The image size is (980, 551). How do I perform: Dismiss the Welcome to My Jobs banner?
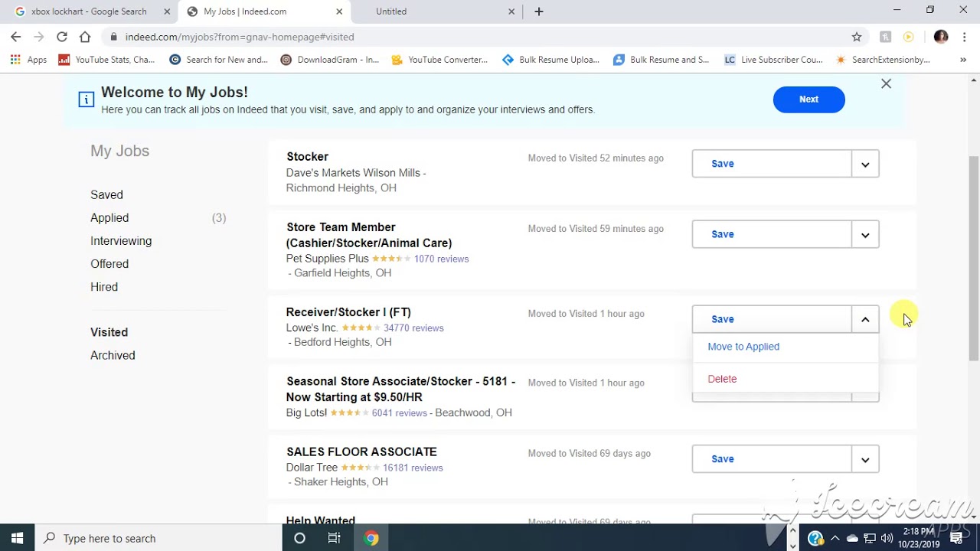coord(886,84)
